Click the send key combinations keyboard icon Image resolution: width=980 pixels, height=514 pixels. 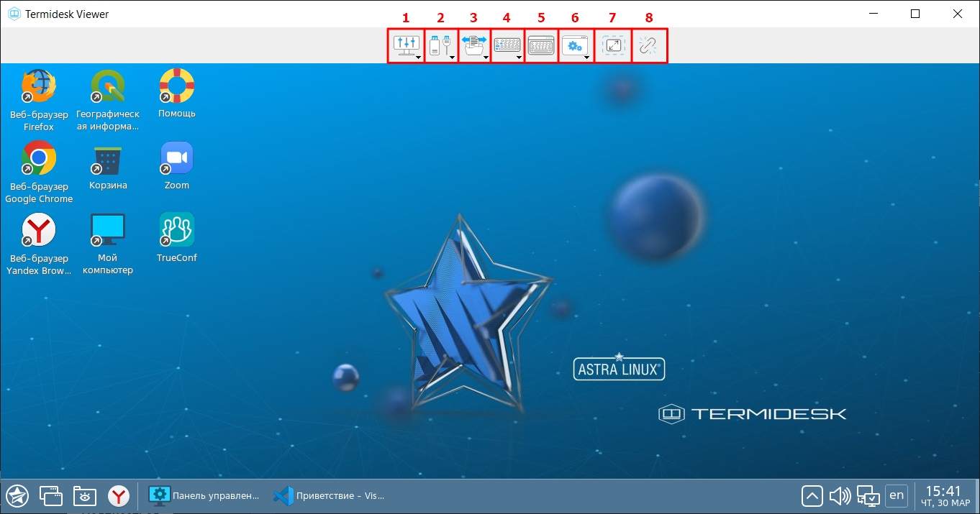pos(508,46)
